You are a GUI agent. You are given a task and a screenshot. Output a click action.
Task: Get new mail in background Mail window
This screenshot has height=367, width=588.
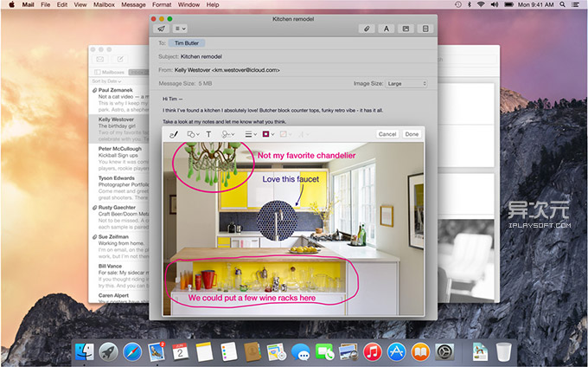[99, 59]
